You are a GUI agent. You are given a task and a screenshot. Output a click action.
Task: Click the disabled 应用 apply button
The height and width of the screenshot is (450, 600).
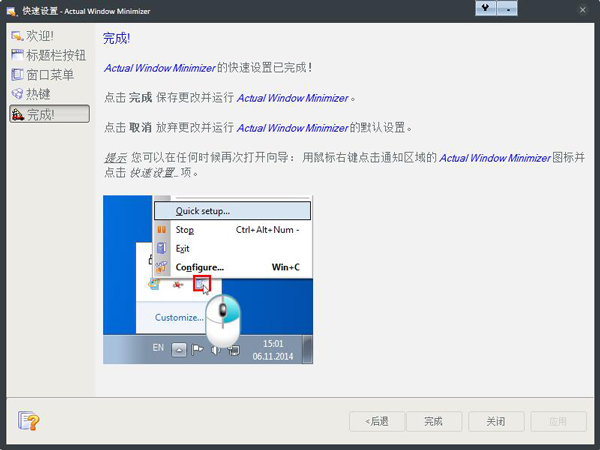pyautogui.click(x=558, y=421)
